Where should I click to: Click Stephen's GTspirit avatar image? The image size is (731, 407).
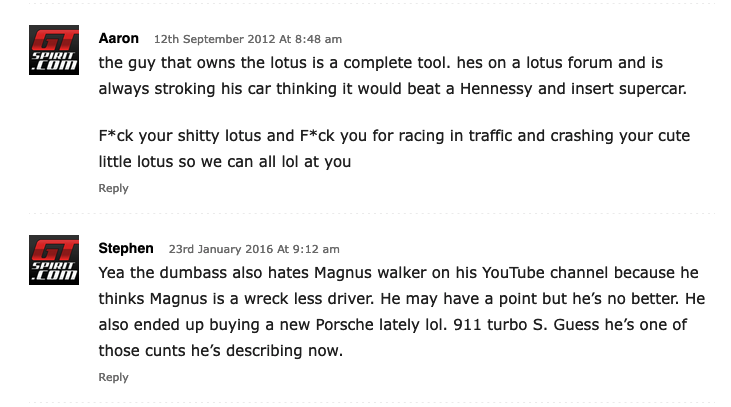click(54, 260)
